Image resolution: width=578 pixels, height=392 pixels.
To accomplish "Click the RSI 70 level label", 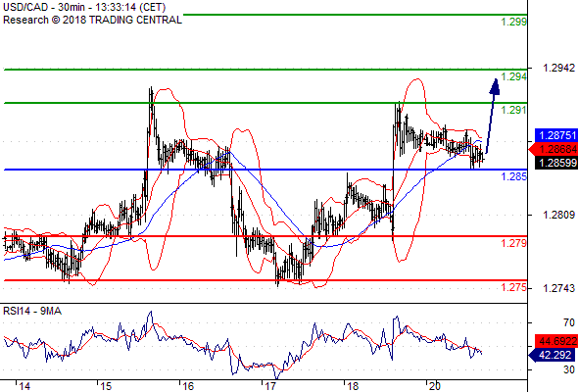I will pyautogui.click(x=569, y=322).
